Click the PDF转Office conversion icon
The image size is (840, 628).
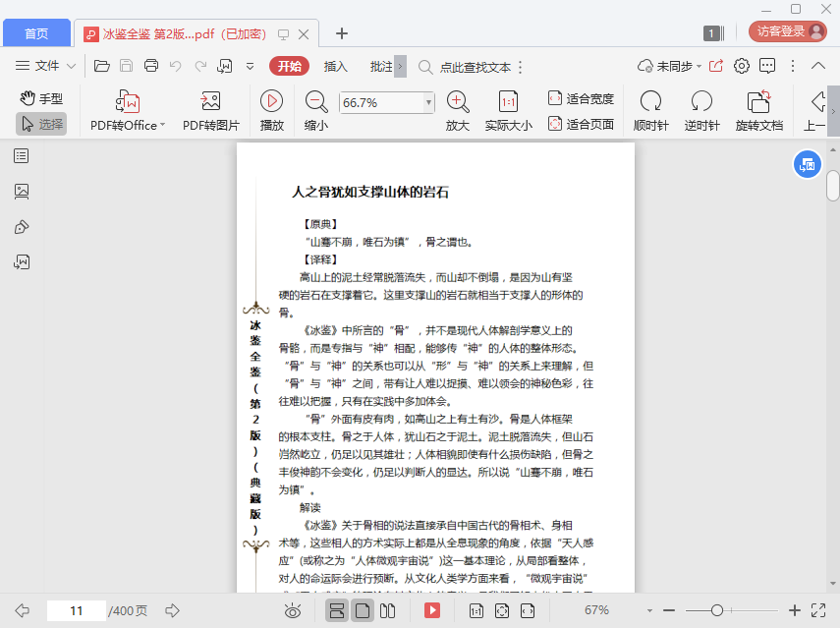coord(128,101)
